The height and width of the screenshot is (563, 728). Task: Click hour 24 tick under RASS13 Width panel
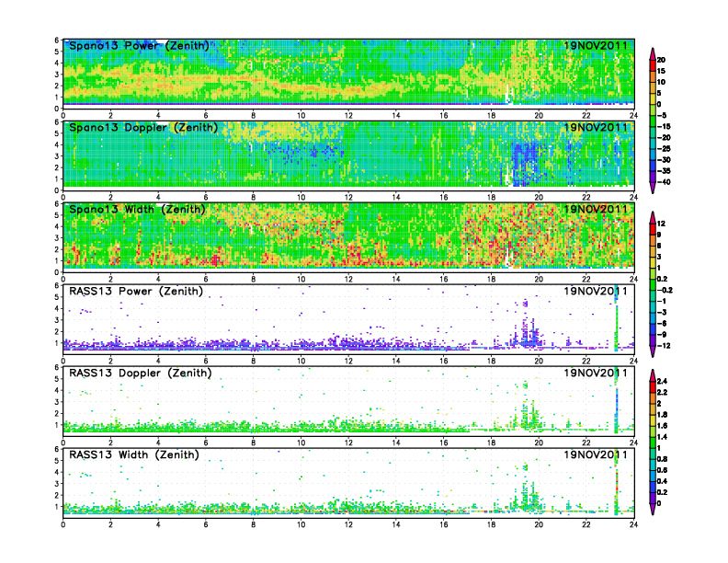pyautogui.click(x=633, y=524)
